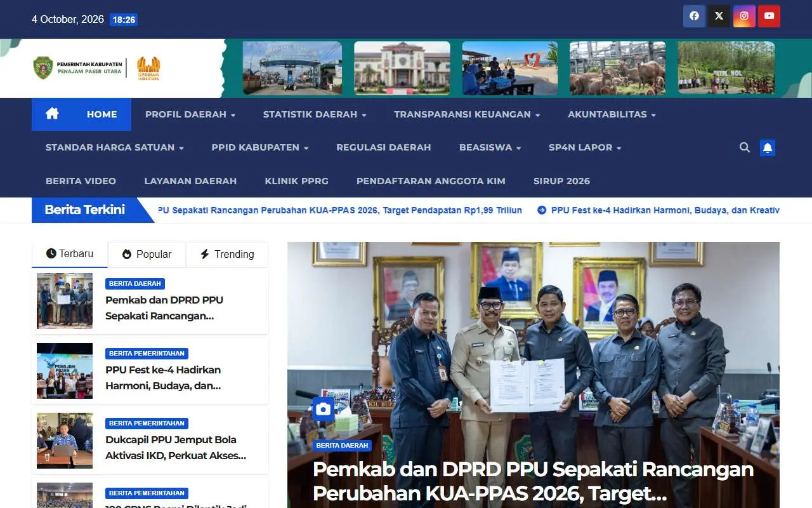Click Berita Pemerintahan tag above Dukcapil article

coord(147,423)
